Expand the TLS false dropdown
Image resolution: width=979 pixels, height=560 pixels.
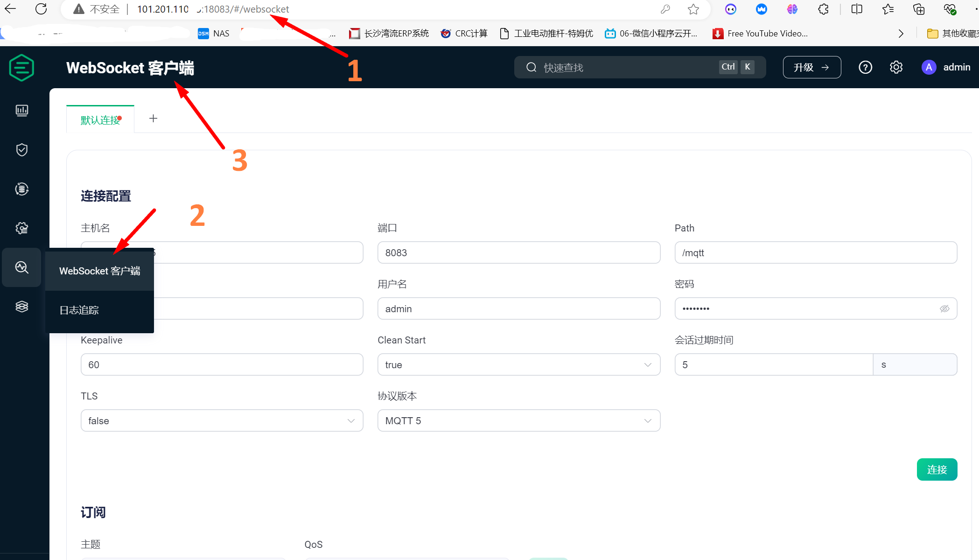tap(222, 421)
